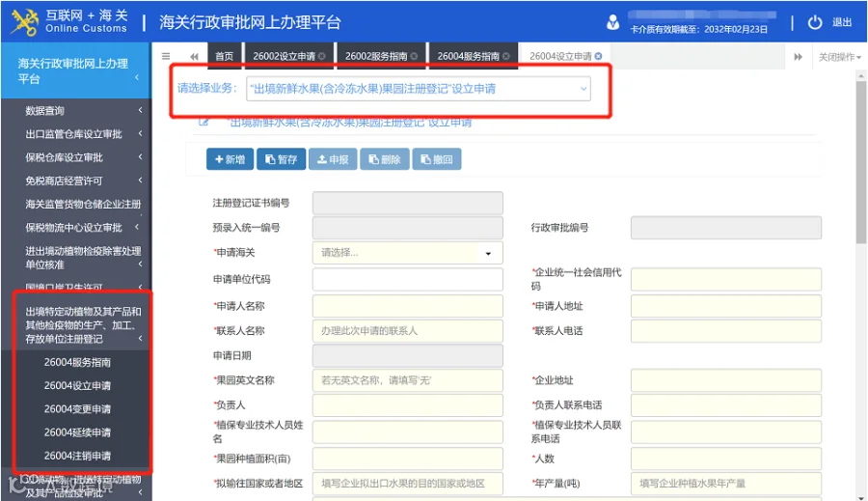Click the 新增 button
Screen dimensions: 868x501
pos(230,159)
